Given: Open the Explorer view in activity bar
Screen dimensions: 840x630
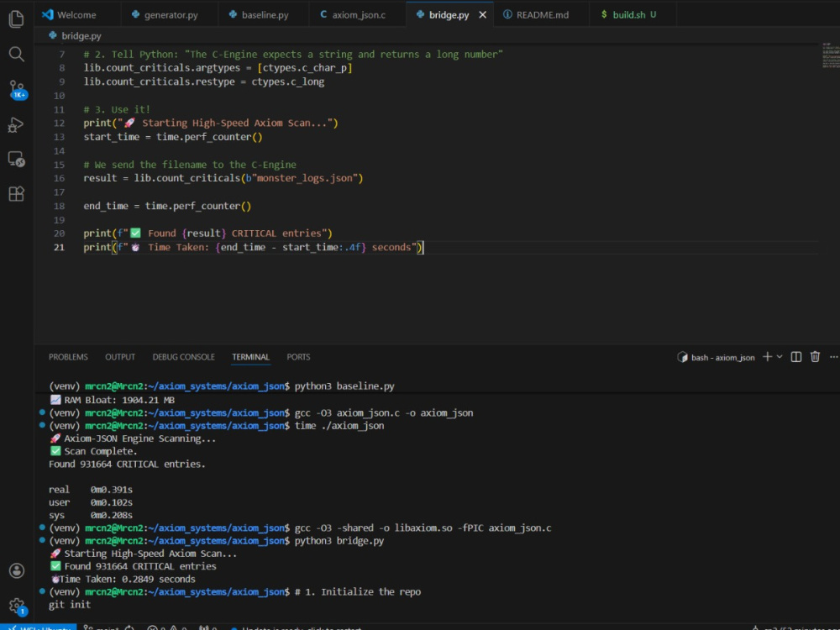Looking at the screenshot, I should (17, 19).
